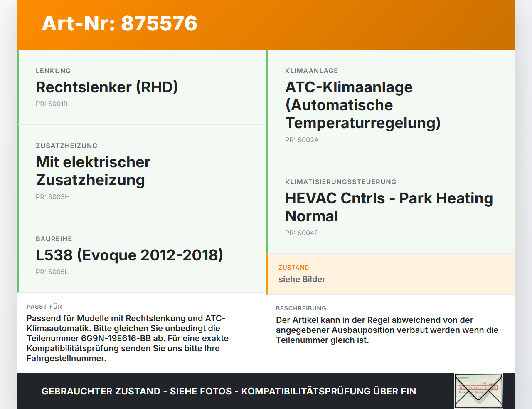Click the envelope icon over the VIN image
This screenshot has width=532, height=409.
click(x=478, y=391)
